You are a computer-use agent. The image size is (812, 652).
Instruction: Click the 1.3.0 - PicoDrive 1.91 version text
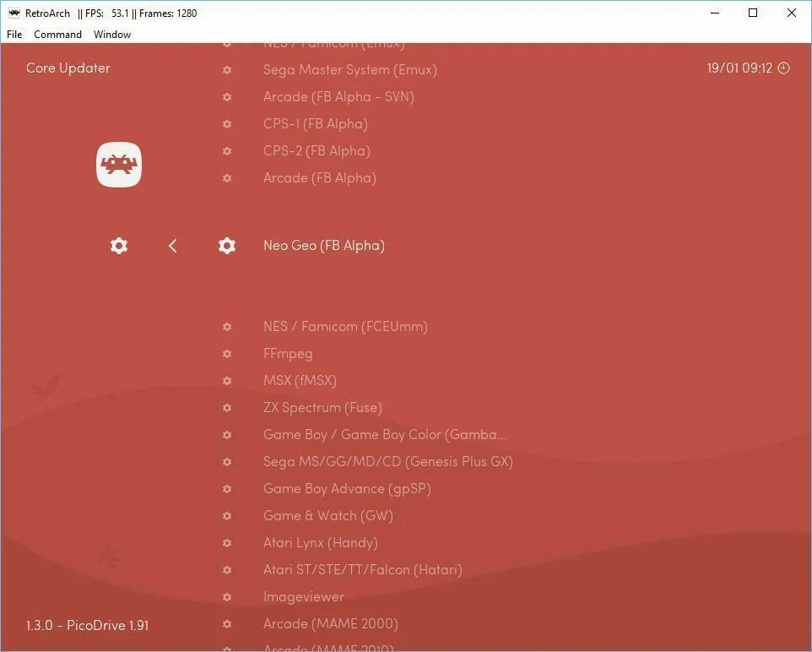click(88, 625)
